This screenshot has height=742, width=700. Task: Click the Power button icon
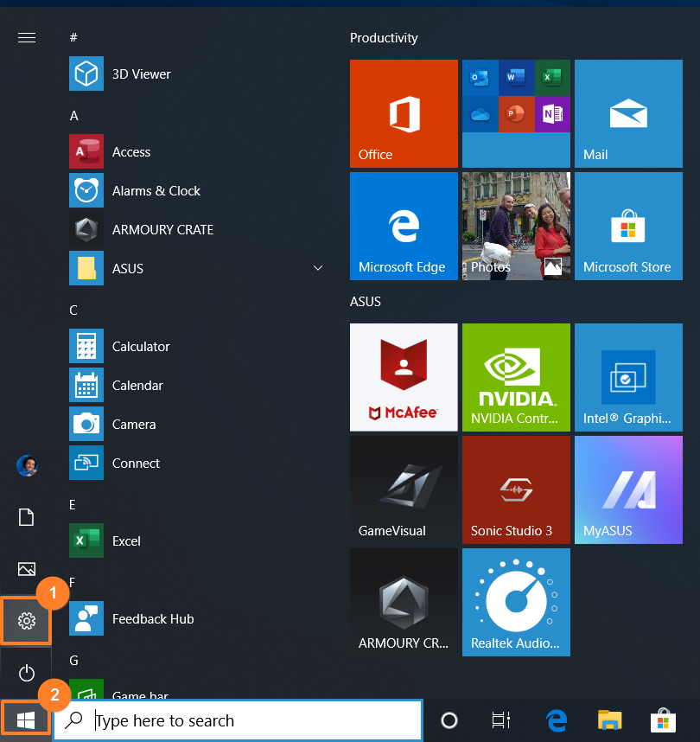point(27,673)
